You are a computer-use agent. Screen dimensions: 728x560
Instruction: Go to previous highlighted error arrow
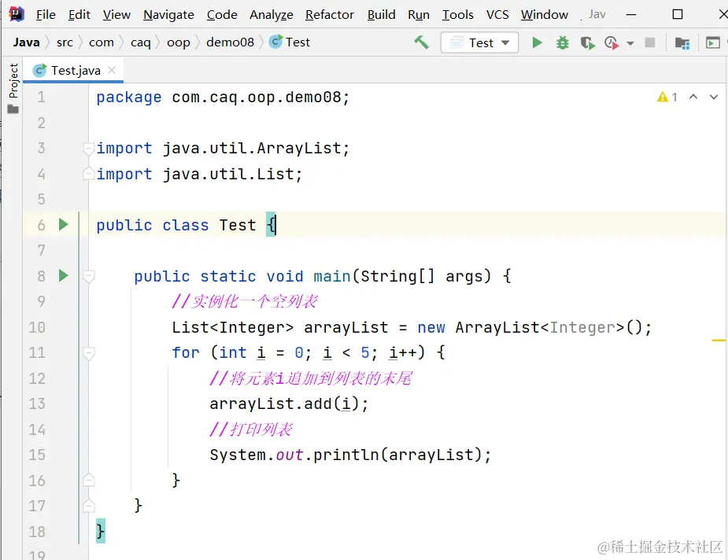(693, 97)
